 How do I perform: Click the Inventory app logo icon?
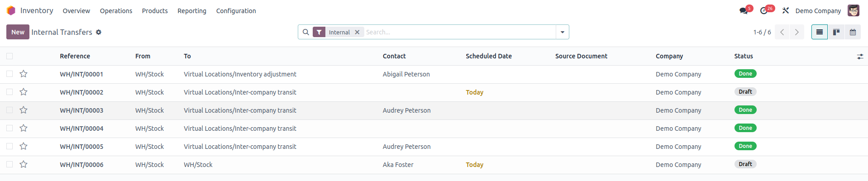pyautogui.click(x=11, y=10)
